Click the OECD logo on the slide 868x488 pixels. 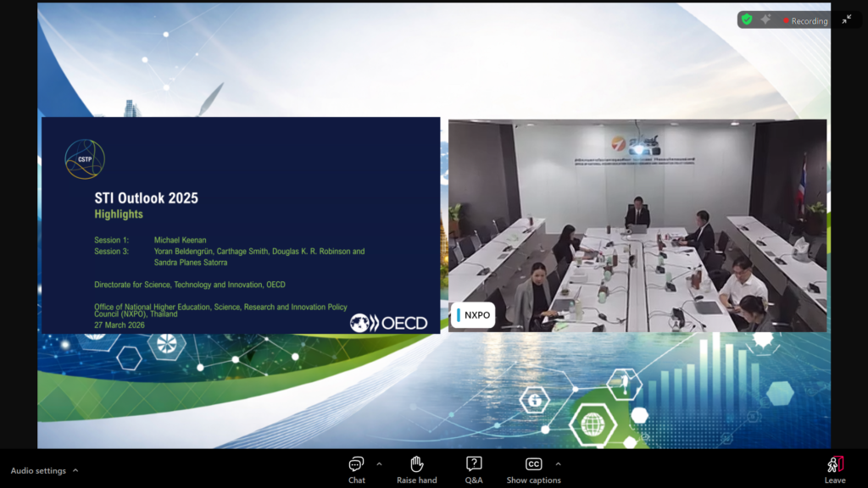pyautogui.click(x=389, y=323)
